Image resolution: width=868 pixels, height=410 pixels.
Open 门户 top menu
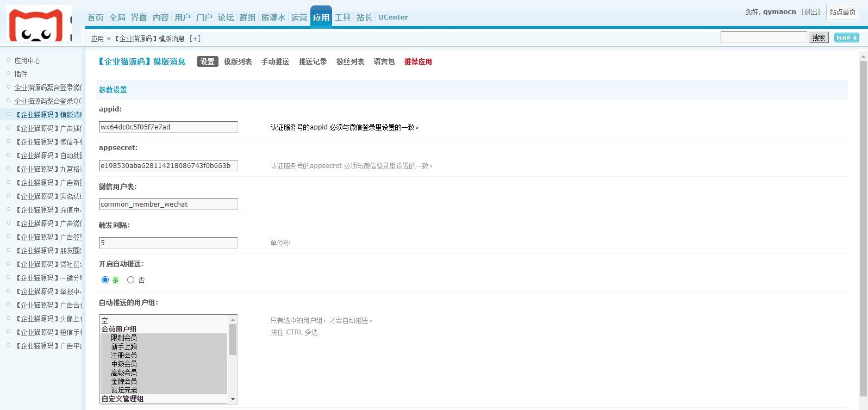pyautogui.click(x=204, y=17)
